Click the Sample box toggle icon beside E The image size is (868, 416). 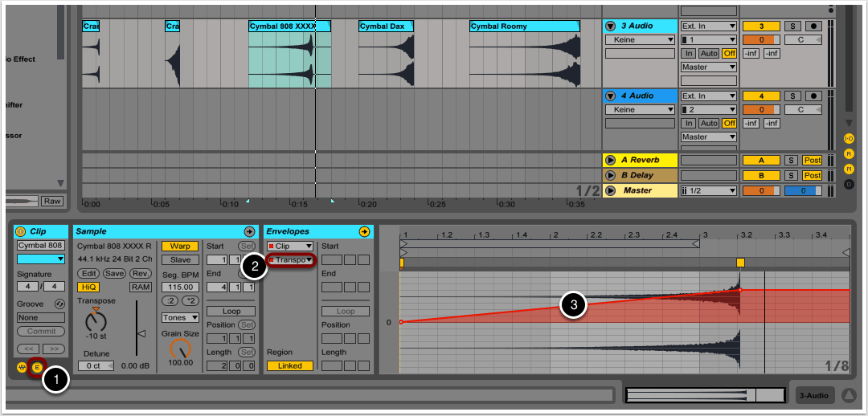tap(23, 367)
